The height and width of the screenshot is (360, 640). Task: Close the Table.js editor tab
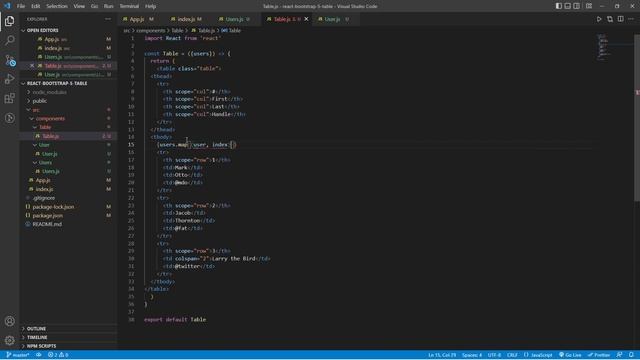pos(306,19)
